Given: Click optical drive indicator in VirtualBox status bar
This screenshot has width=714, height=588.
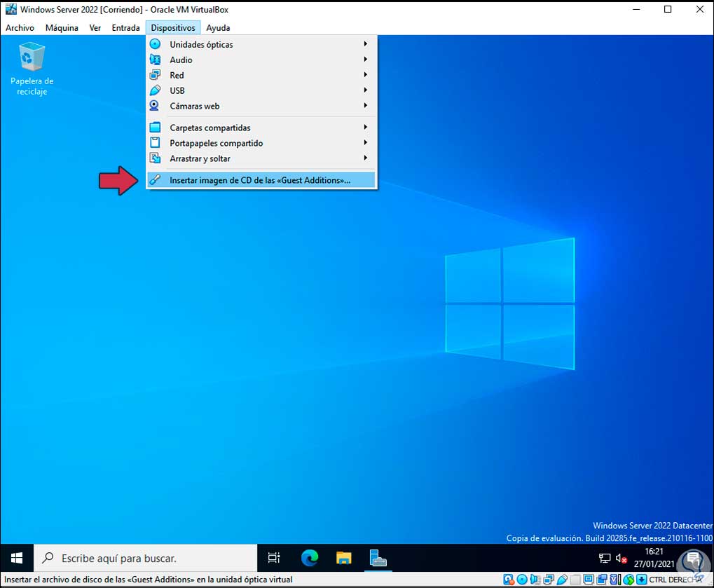Looking at the screenshot, I should tap(522, 580).
